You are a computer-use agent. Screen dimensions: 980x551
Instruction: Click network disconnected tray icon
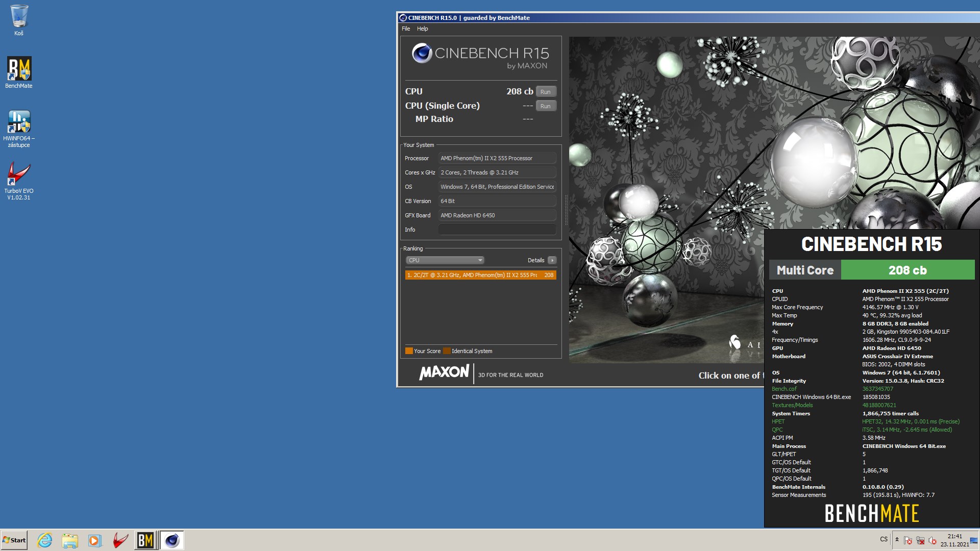pyautogui.click(x=920, y=540)
